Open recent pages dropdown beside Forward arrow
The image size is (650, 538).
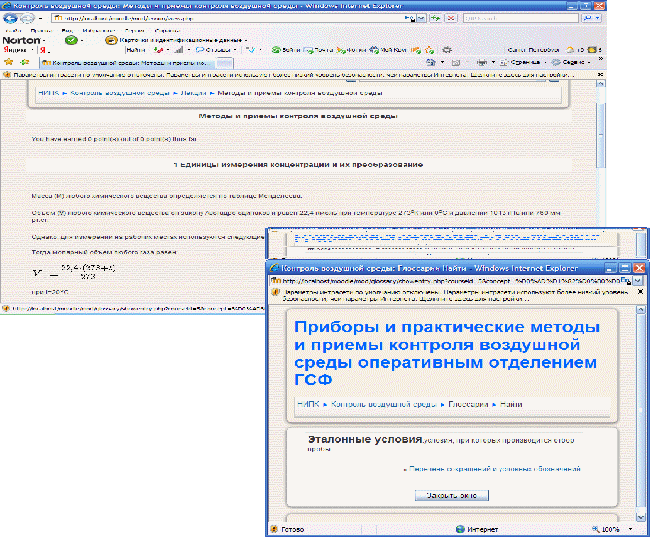pos(40,19)
